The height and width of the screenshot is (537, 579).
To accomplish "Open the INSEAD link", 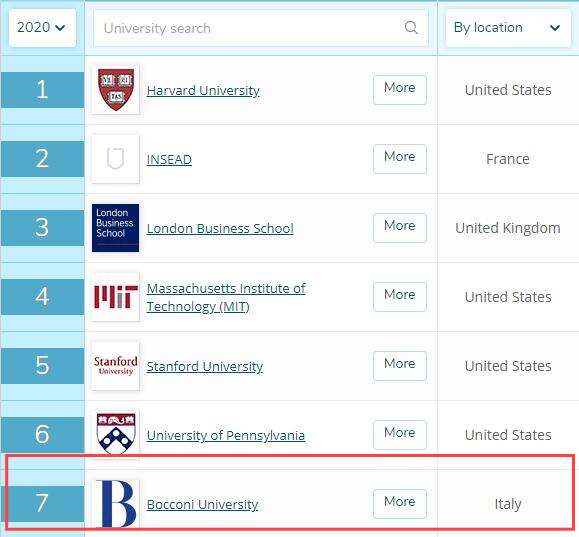I will click(169, 160).
